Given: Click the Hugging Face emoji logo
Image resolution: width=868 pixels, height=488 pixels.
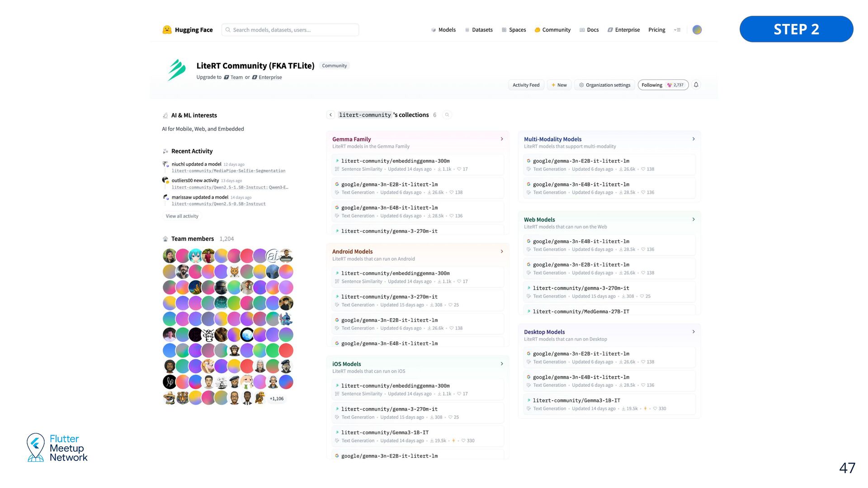Looking at the screenshot, I should tap(167, 30).
